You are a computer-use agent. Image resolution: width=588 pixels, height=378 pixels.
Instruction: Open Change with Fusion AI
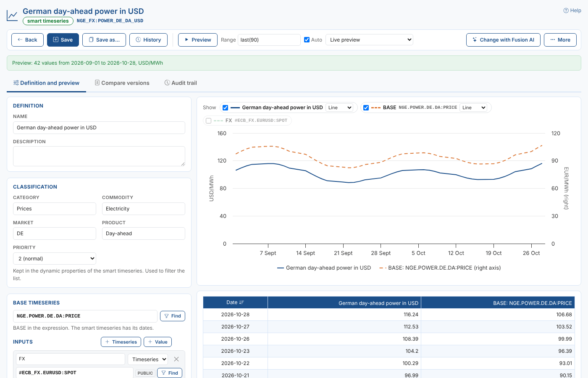click(503, 40)
